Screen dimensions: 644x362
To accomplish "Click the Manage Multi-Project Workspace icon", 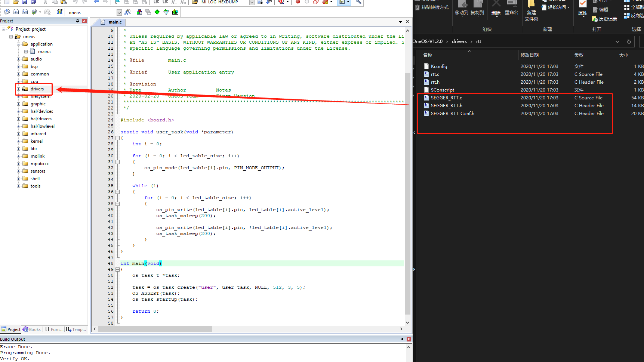I will (x=148, y=12).
